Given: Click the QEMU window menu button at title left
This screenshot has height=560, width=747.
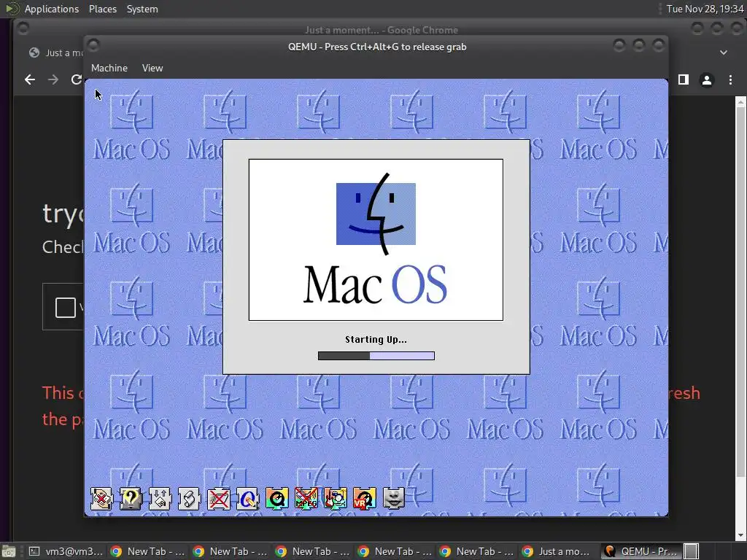Looking at the screenshot, I should click(94, 46).
